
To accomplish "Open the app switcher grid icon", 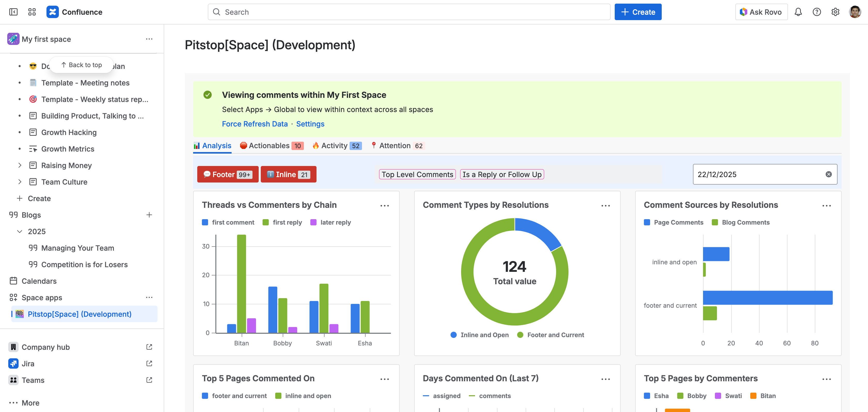I will (x=32, y=12).
